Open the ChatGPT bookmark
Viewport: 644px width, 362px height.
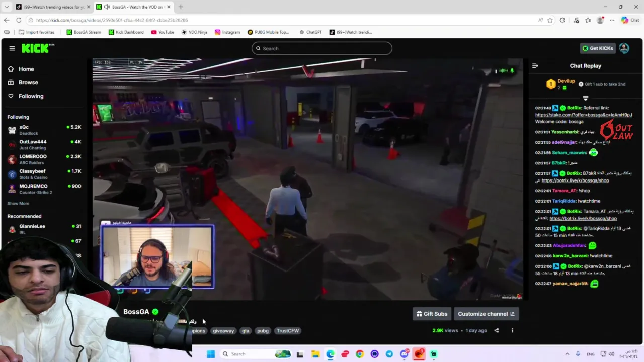[310, 32]
